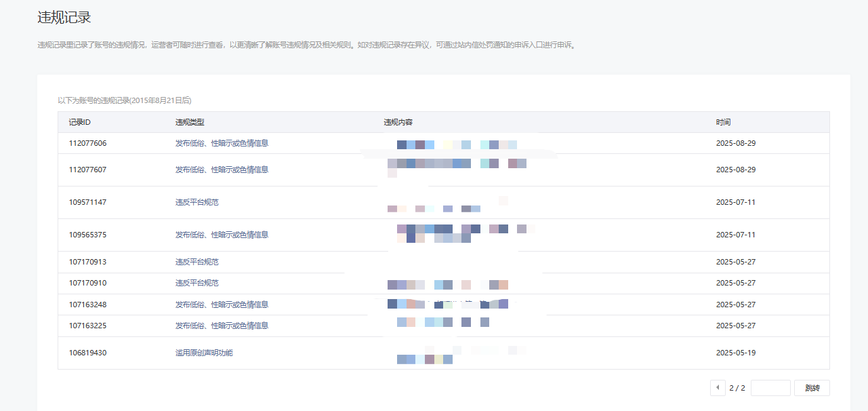868x411 pixels.
Task: Open violation type link for record 112077606
Action: point(222,143)
